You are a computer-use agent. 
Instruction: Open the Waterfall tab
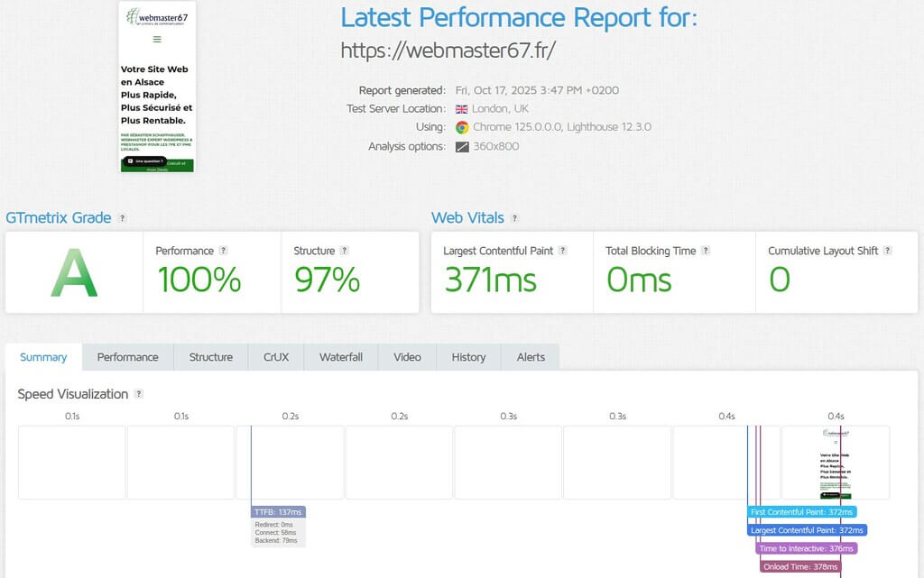pyautogui.click(x=340, y=357)
